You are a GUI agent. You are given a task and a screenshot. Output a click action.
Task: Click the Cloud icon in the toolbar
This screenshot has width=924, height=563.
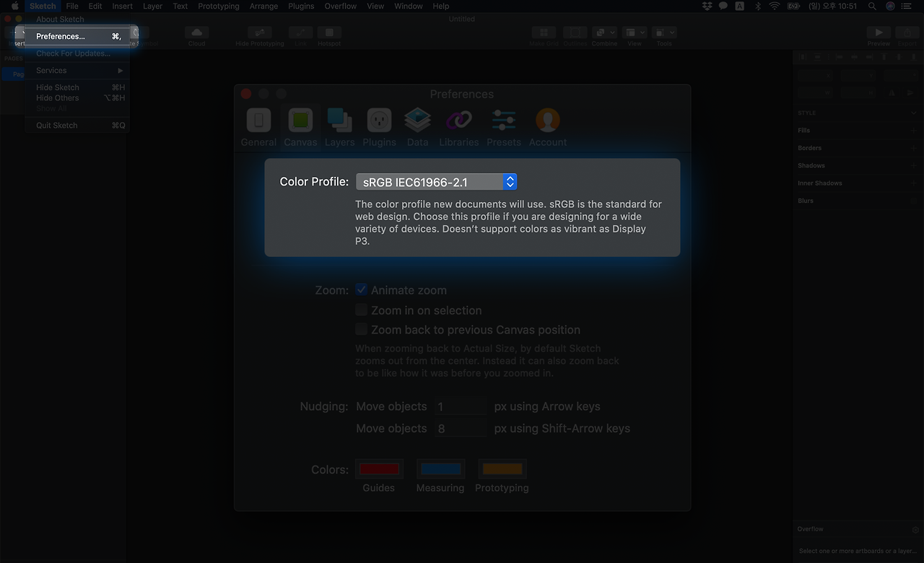tap(196, 32)
